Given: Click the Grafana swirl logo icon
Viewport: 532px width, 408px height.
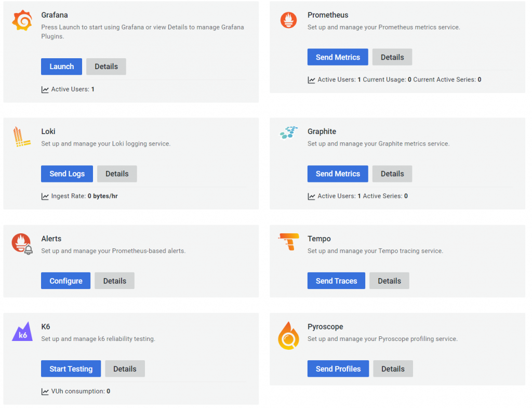Looking at the screenshot, I should (x=22, y=20).
